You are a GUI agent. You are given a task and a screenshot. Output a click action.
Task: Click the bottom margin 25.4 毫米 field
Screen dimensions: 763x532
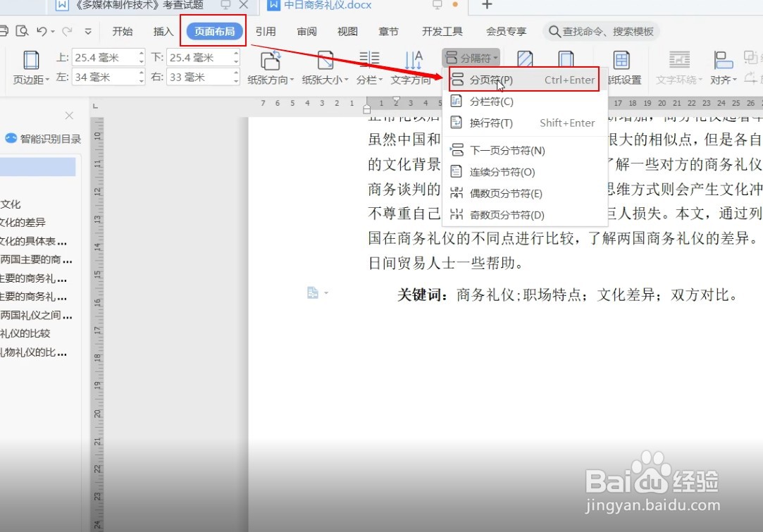[199, 58]
